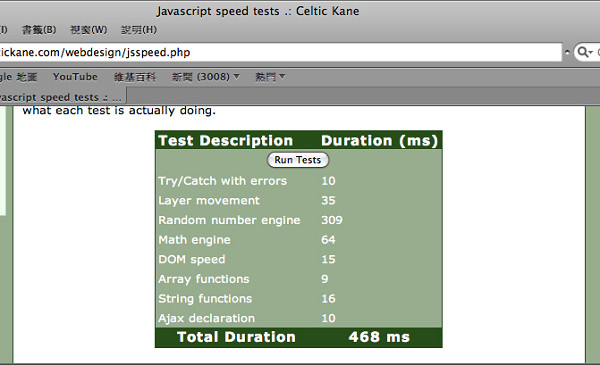Click the search magnifier icon
This screenshot has width=600, height=365.
pyautogui.click(x=584, y=52)
